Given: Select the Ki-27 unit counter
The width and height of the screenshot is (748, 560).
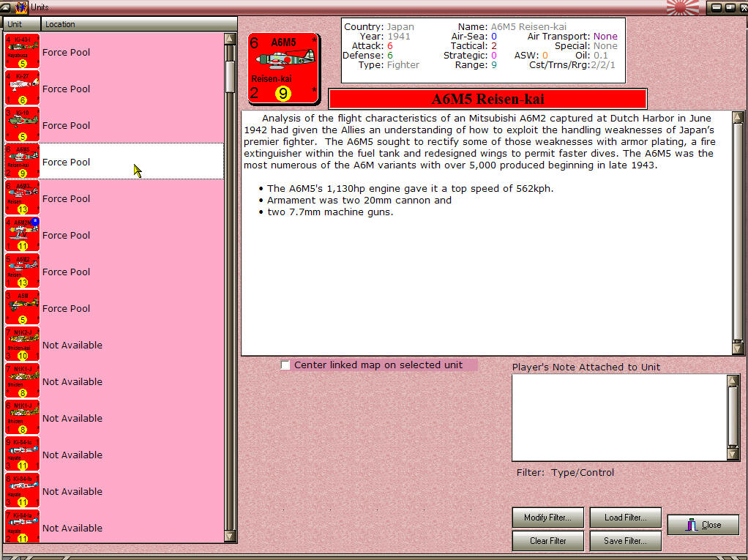Looking at the screenshot, I should (x=23, y=88).
